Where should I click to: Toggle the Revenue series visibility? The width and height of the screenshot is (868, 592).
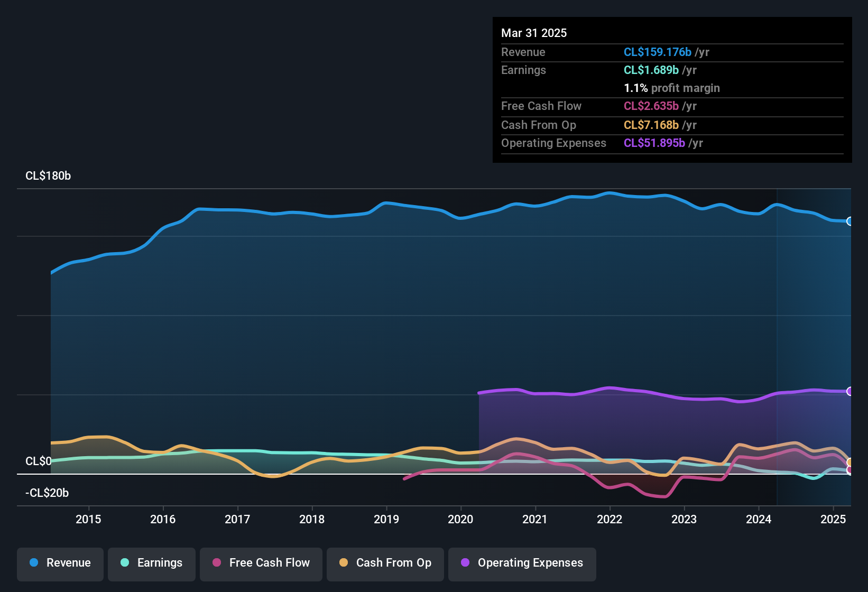click(60, 563)
